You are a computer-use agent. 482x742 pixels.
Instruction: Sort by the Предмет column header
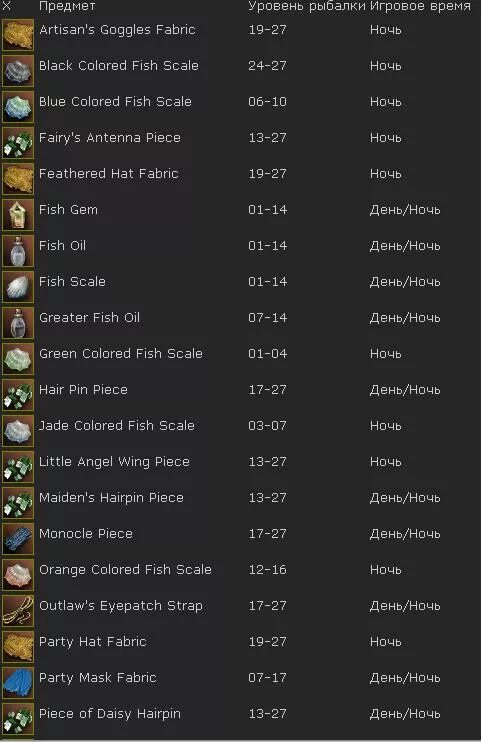(x=67, y=7)
